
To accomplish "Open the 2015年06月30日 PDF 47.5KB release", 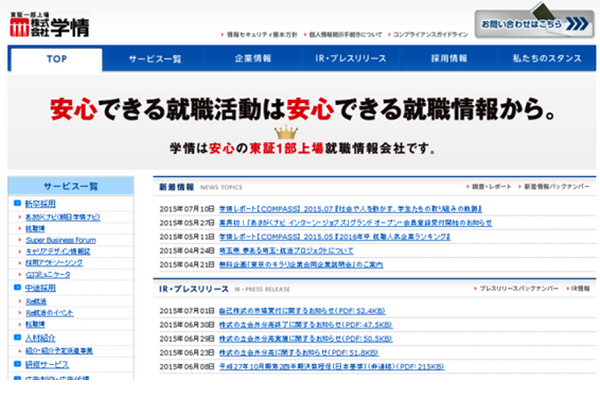I will coord(306,325).
